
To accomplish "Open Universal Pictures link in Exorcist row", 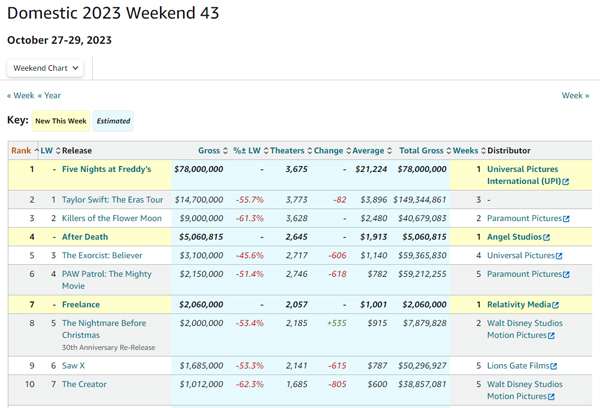I will click(x=521, y=255).
